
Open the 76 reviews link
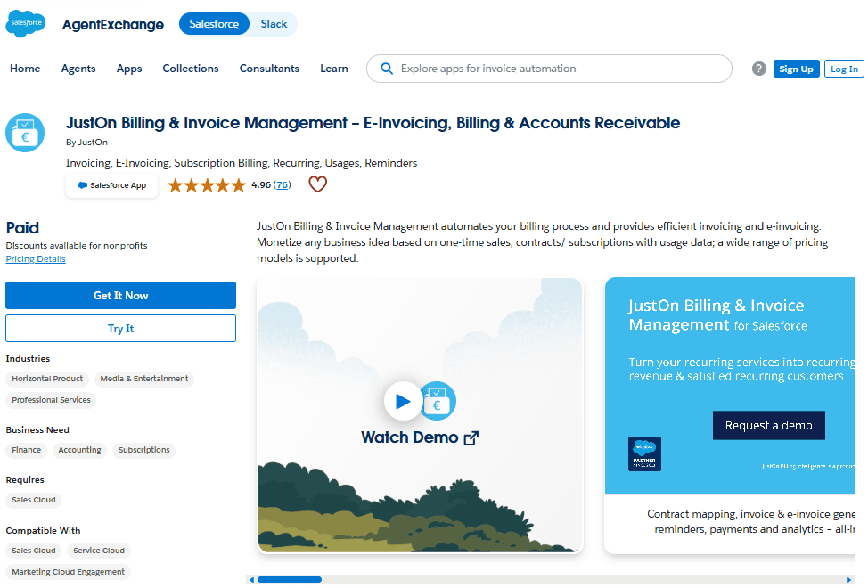coord(283,184)
